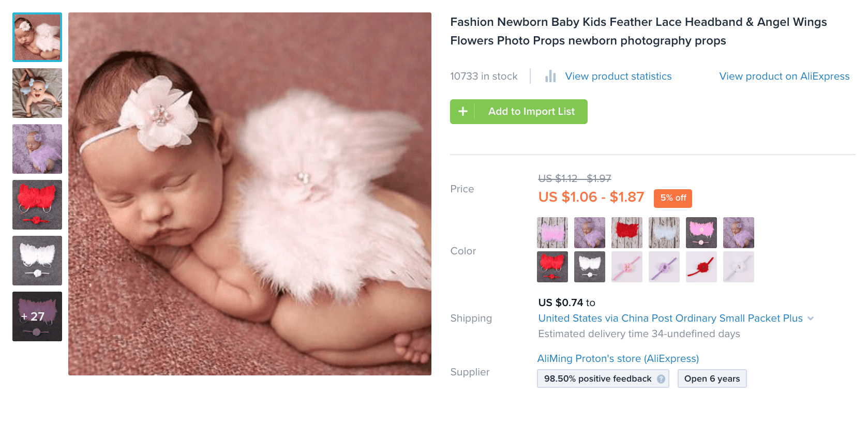View the purple wings baby thumbnail
The image size is (868, 424).
pyautogui.click(x=37, y=149)
